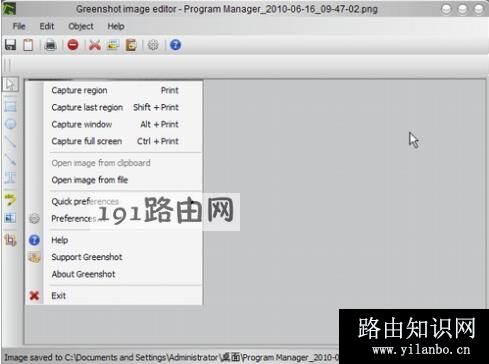Open the Object menu

(81, 26)
